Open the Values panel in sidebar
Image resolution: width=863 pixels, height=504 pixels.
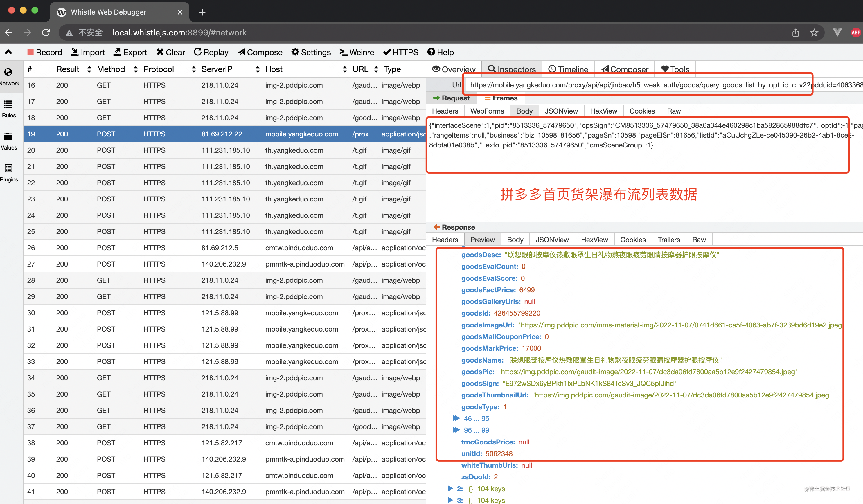[9, 141]
